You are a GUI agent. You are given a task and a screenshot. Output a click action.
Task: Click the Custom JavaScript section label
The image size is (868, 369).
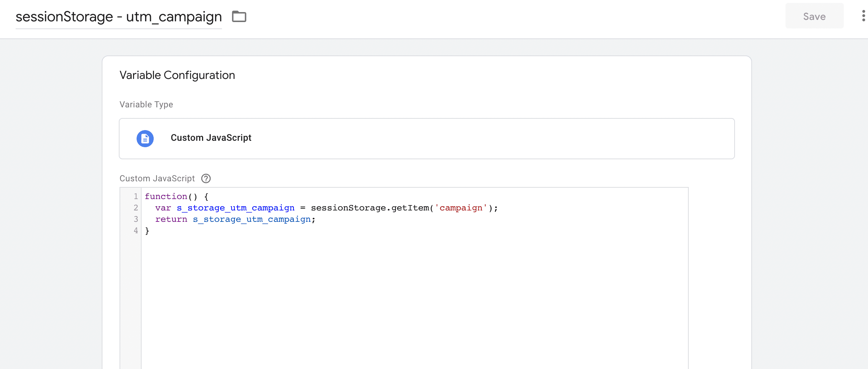pos(157,178)
